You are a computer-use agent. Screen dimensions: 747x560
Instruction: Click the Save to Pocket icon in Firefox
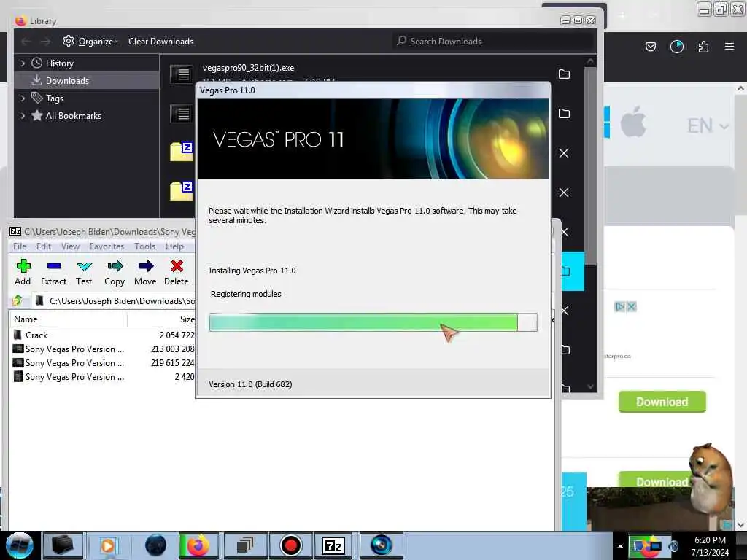tap(650, 47)
